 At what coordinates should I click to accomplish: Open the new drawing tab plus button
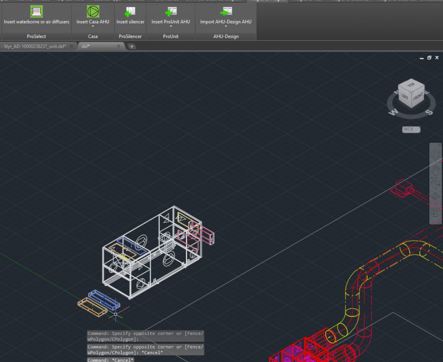click(132, 46)
